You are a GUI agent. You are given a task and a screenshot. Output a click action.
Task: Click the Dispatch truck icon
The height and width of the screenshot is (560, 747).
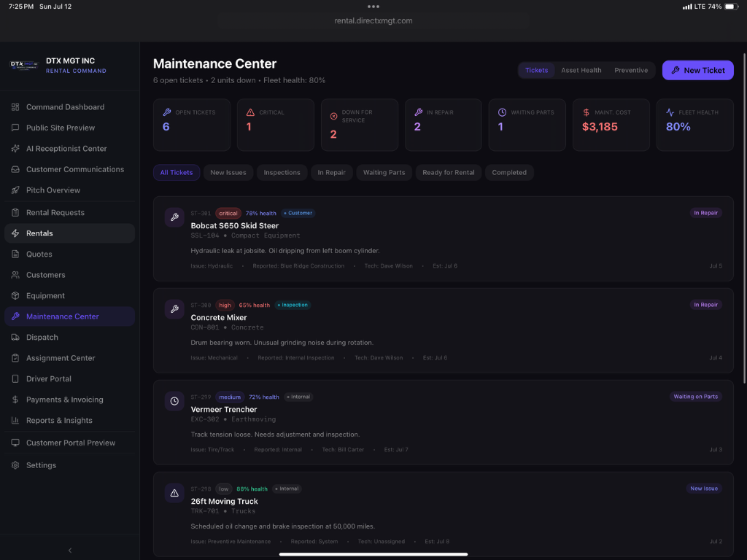tap(15, 337)
